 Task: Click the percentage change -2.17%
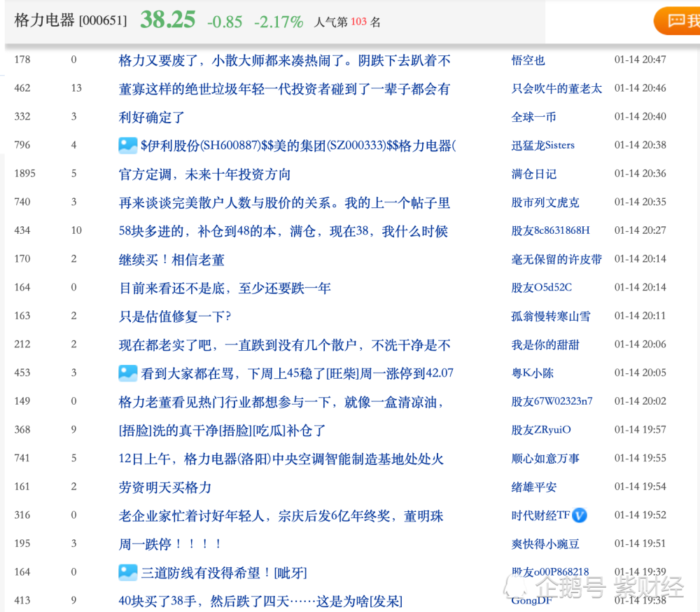point(279,22)
